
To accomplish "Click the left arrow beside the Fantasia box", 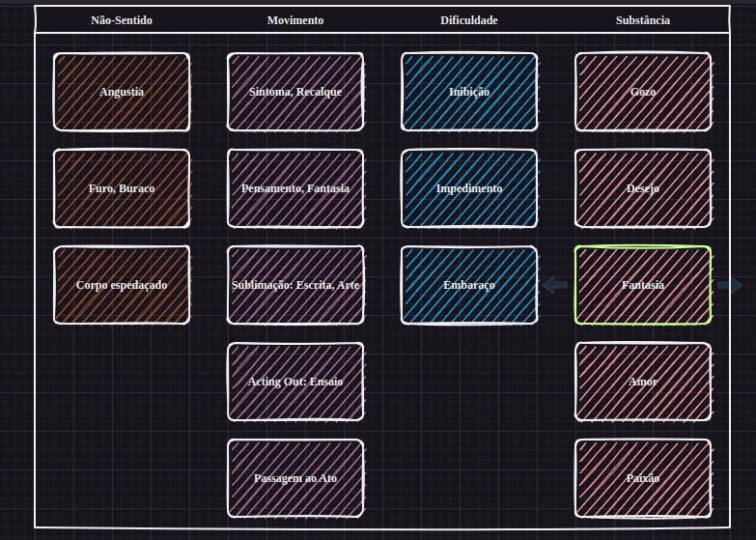I will tap(554, 285).
